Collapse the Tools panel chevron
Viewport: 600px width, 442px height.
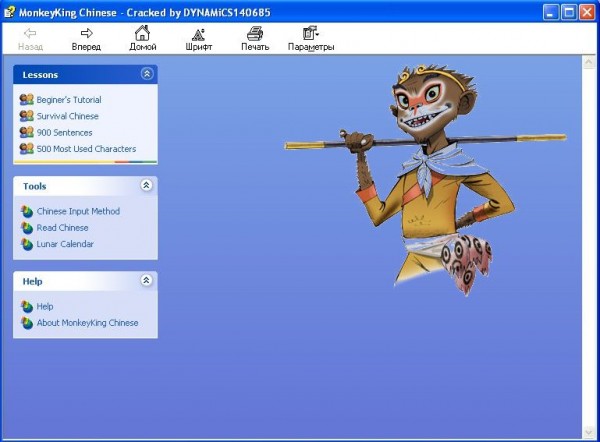[x=147, y=185]
